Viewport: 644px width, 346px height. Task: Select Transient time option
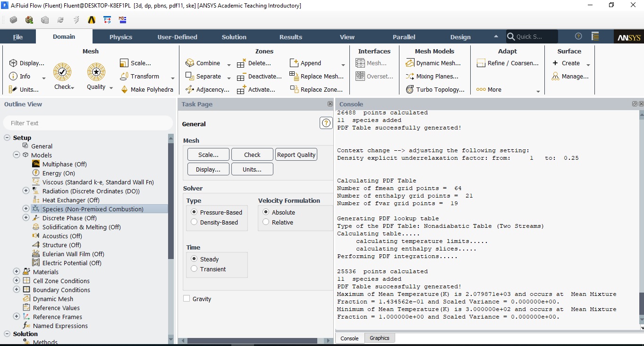(x=194, y=268)
